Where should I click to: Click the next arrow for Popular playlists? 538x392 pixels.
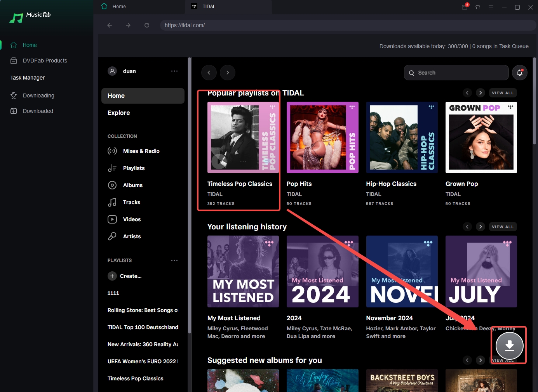point(481,93)
